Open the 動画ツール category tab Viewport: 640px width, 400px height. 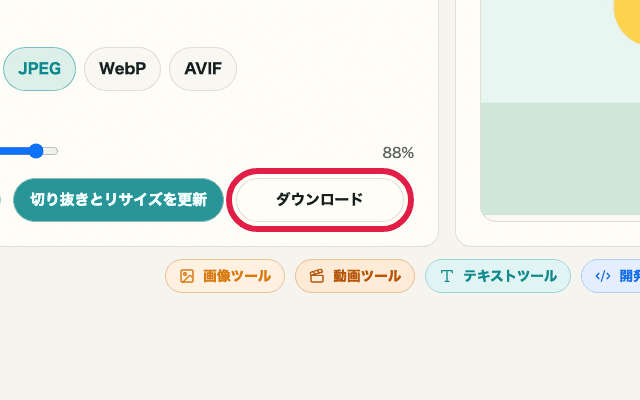[355, 276]
